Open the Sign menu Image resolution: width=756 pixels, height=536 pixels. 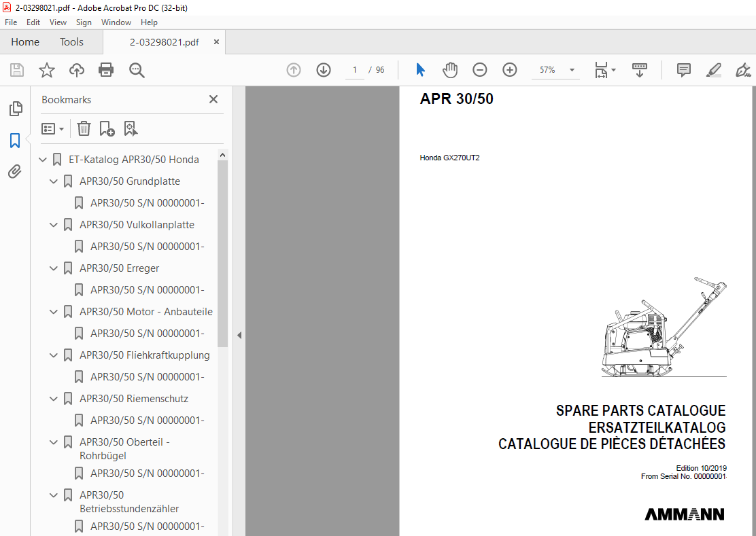coord(84,22)
